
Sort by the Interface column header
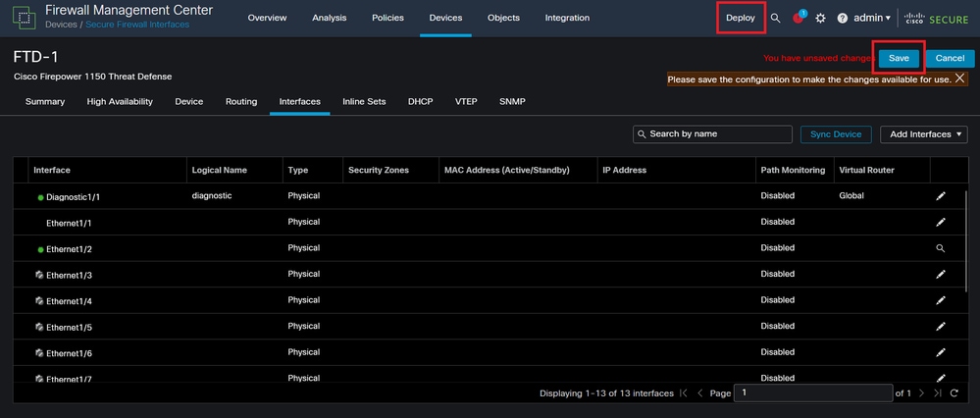(x=52, y=170)
